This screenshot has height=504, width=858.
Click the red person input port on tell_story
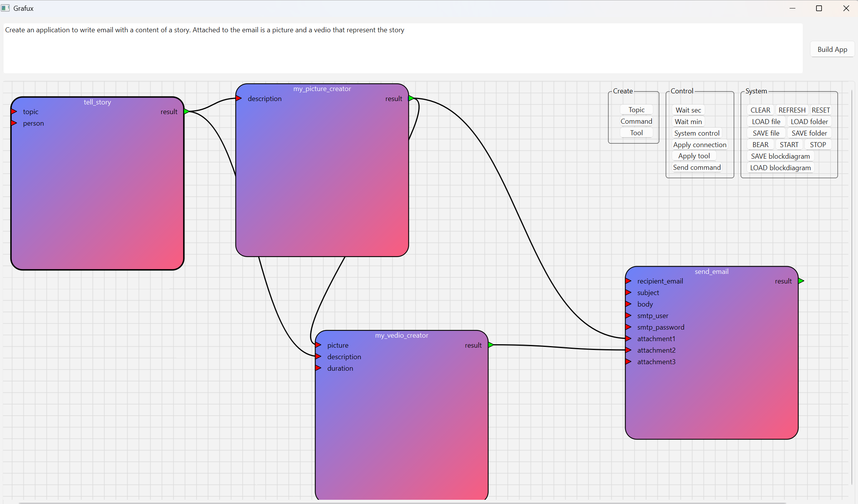pyautogui.click(x=14, y=123)
